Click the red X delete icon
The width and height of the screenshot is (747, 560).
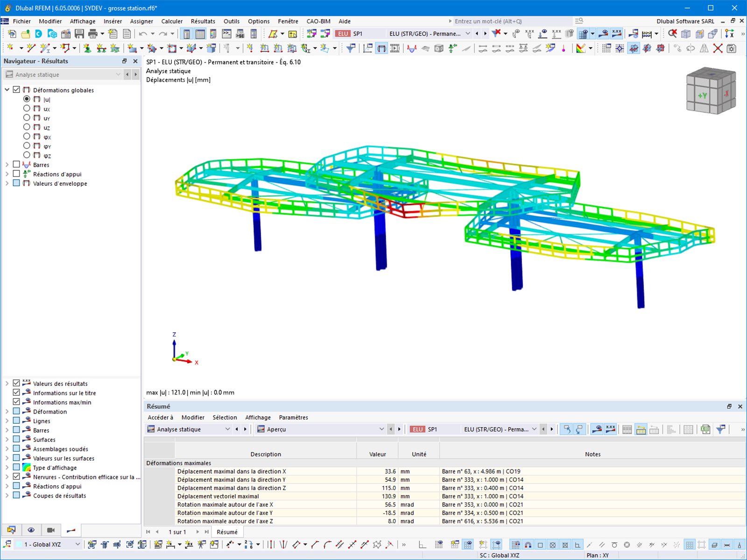click(718, 48)
